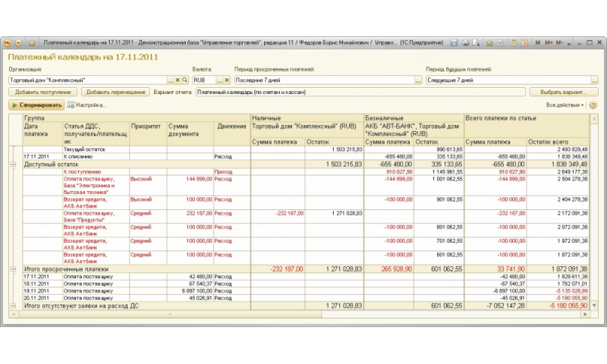Open the Все действия dropdown menu
Image resolution: width=607 pixels, height=364 pixels.
pyautogui.click(x=565, y=105)
